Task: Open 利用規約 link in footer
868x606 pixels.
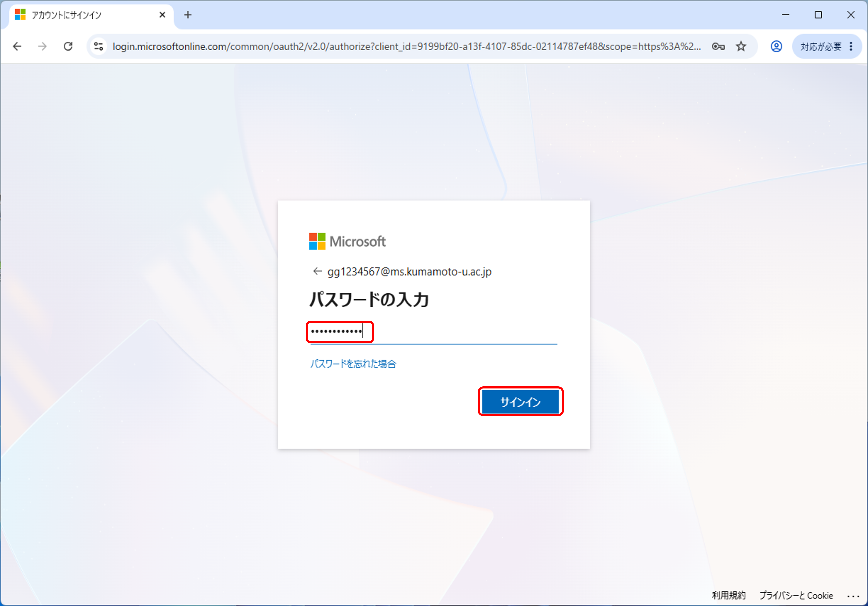Action: (729, 595)
